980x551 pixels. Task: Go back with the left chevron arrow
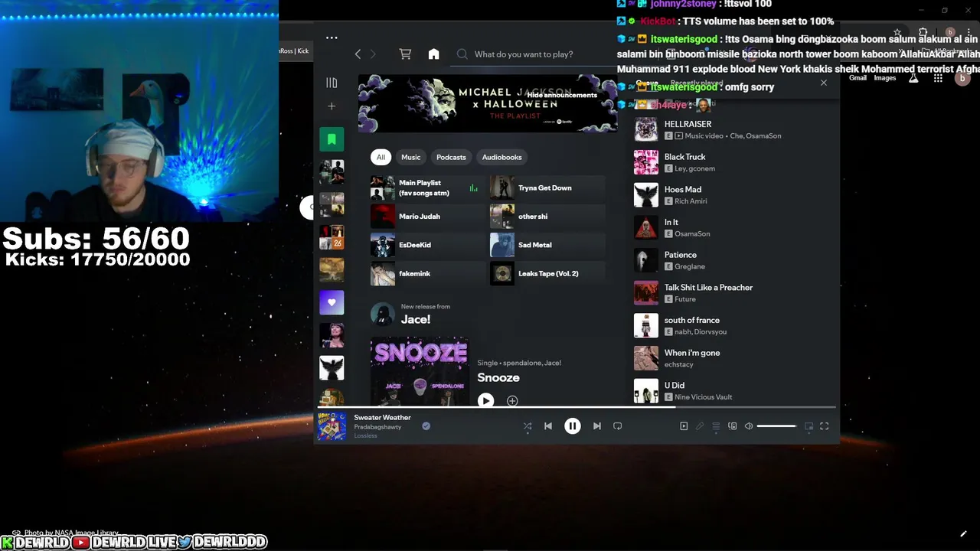coord(358,54)
